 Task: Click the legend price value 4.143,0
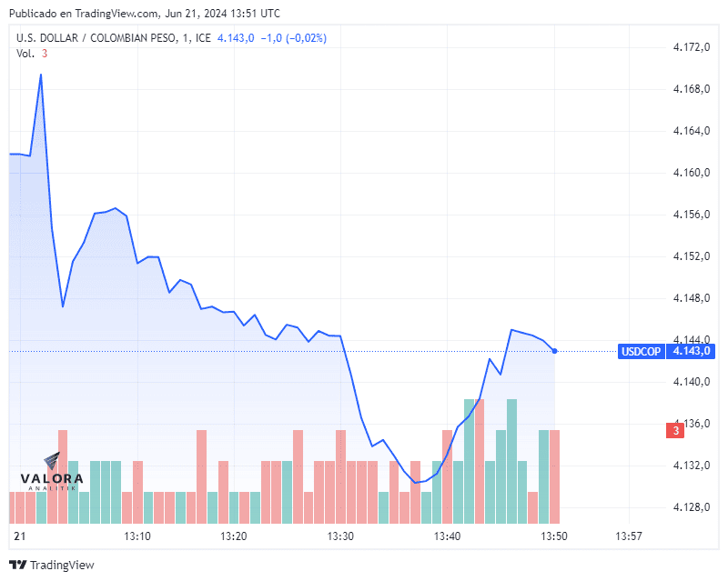[x=236, y=38]
